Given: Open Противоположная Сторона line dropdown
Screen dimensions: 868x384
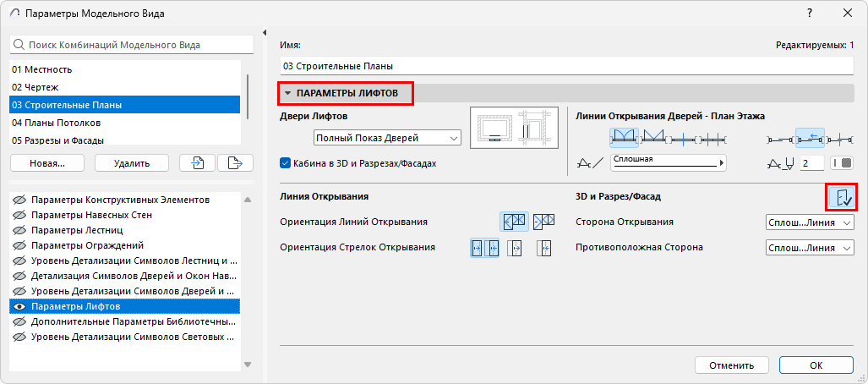Looking at the screenshot, I should pos(810,248).
